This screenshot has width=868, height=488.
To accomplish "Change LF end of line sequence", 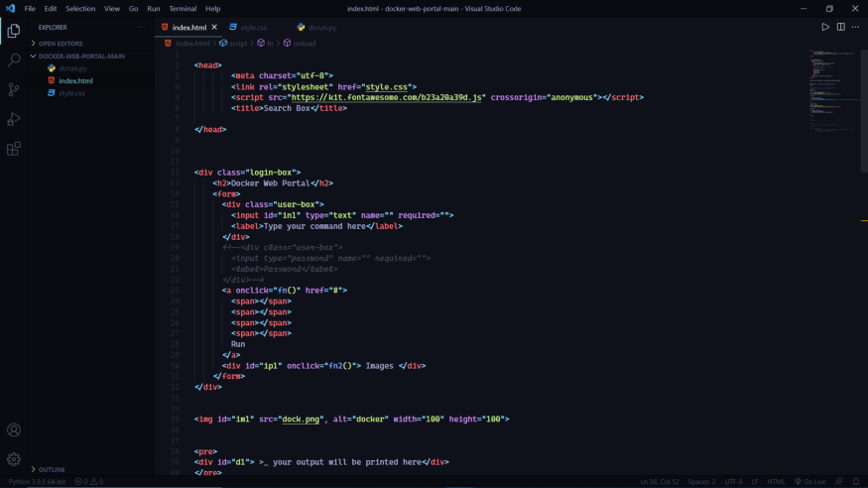I will click(x=755, y=481).
